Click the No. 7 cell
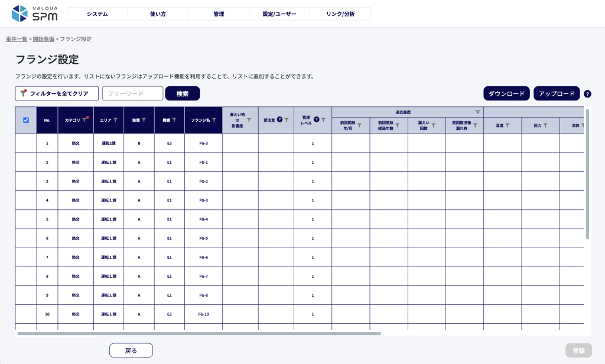Screen dimensions: 605x364 [47, 257]
